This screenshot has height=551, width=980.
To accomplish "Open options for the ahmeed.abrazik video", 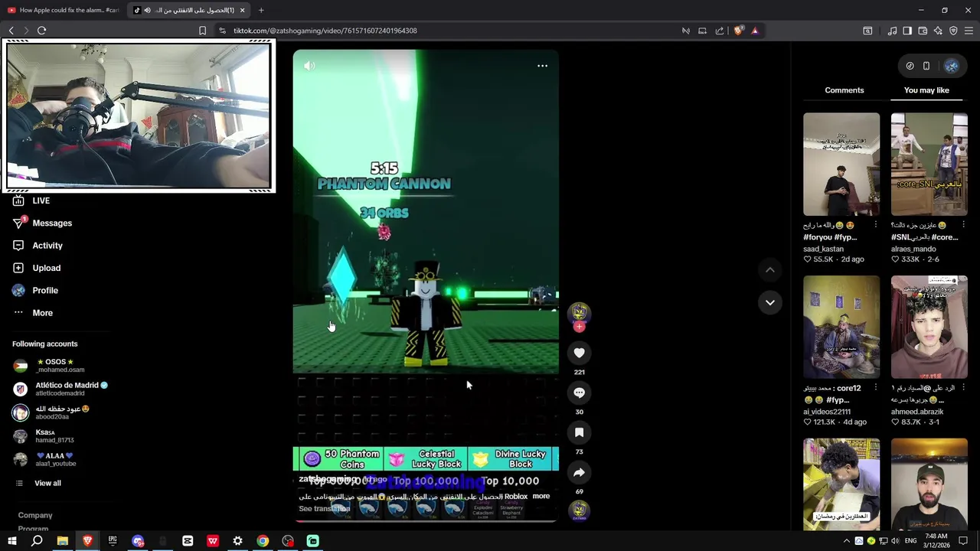I will click(963, 388).
